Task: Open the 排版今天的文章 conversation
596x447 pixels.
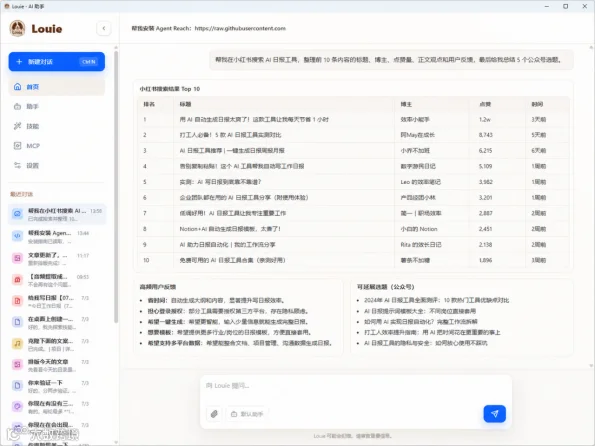Action: pos(57,365)
